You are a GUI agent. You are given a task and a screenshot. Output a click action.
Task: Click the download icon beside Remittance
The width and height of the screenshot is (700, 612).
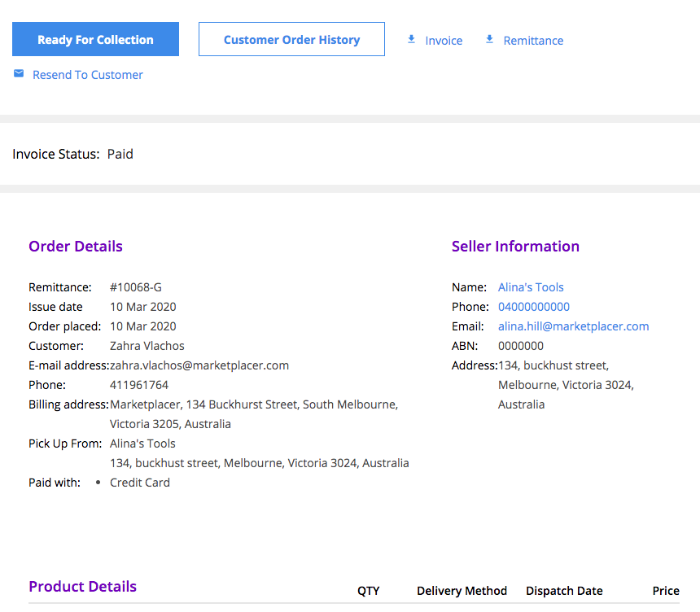coord(490,40)
